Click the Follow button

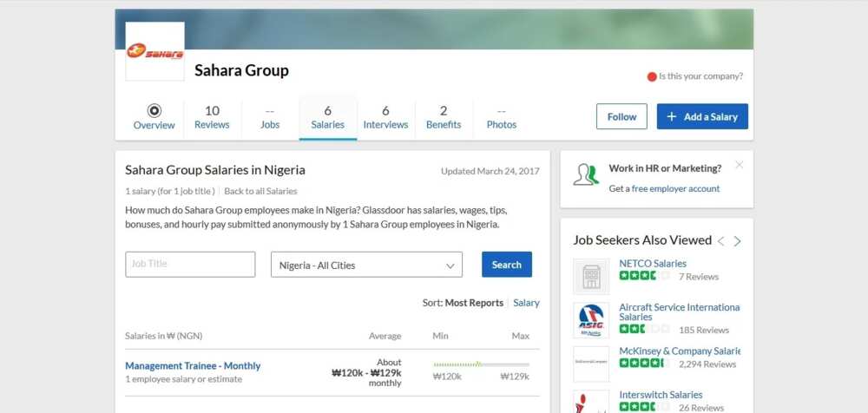coord(621,116)
